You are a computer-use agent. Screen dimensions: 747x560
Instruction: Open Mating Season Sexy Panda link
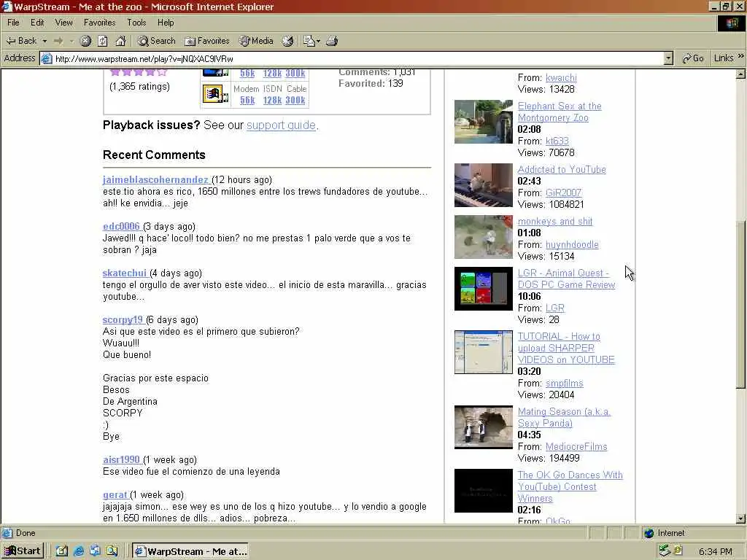coord(564,418)
